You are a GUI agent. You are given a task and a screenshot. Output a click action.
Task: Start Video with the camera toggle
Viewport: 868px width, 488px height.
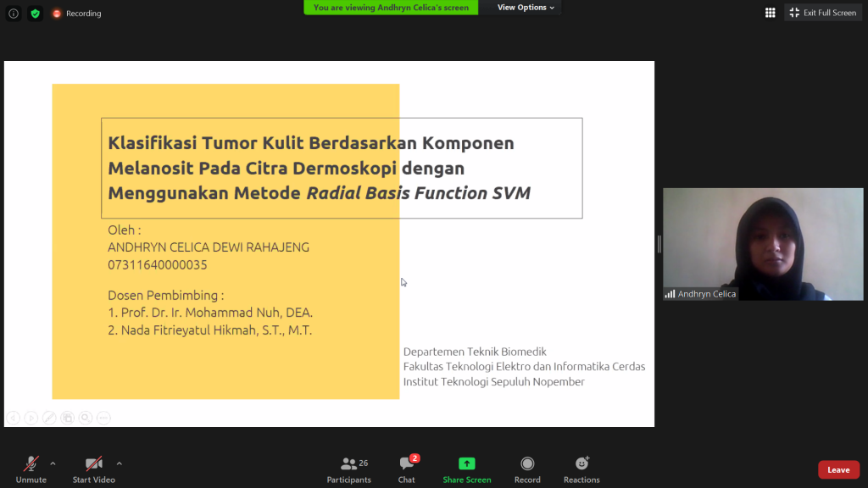point(93,469)
